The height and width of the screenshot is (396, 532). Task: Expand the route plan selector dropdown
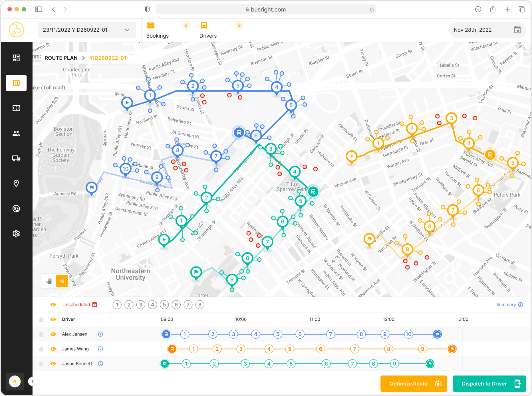(128, 30)
